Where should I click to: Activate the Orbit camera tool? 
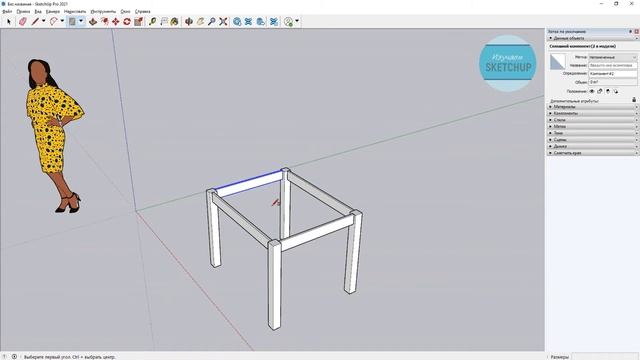point(189,22)
